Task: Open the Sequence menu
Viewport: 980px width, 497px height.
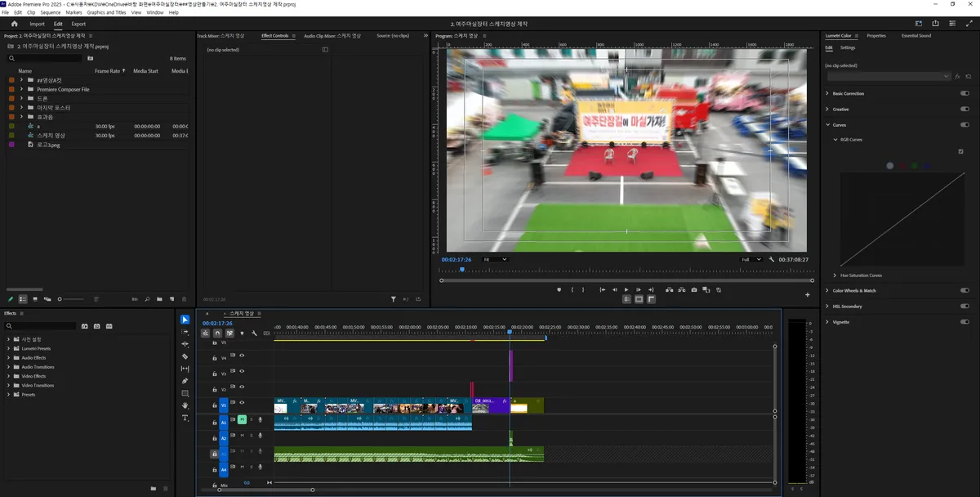Action: [50, 12]
